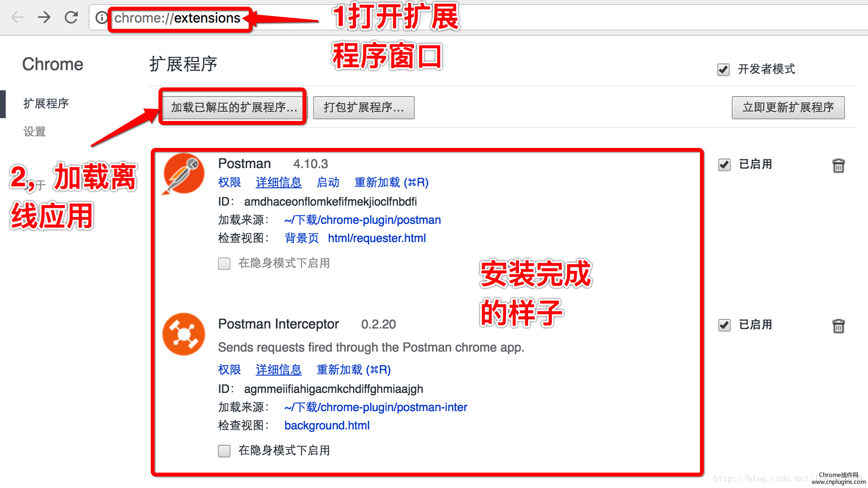This screenshot has height=488, width=868.
Task: Click the site info icon in address bar
Action: [101, 18]
